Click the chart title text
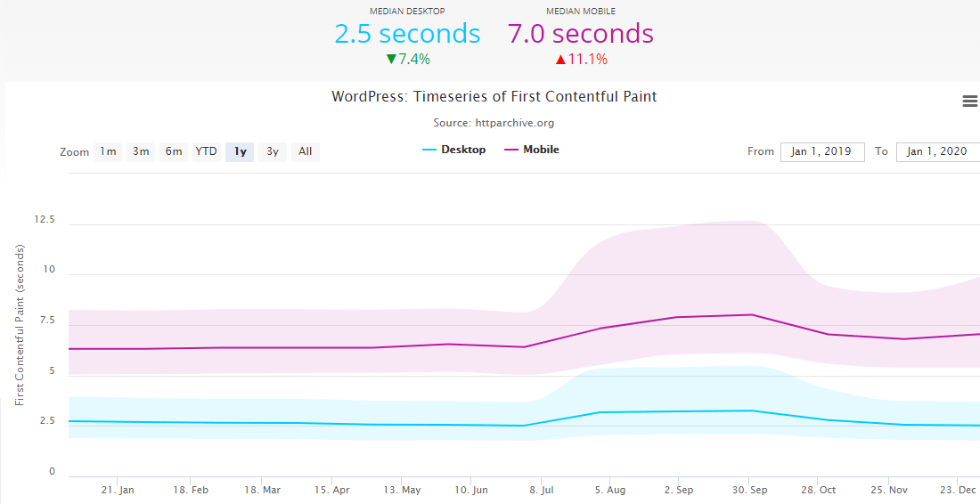Viewport: 980px width, 504px height. [494, 96]
